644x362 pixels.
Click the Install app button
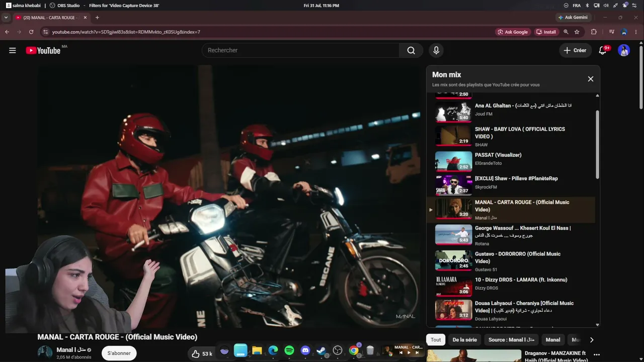pyautogui.click(x=546, y=32)
